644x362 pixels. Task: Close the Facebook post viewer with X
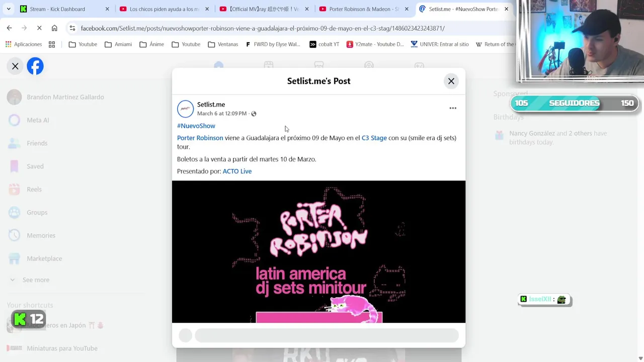click(x=15, y=66)
